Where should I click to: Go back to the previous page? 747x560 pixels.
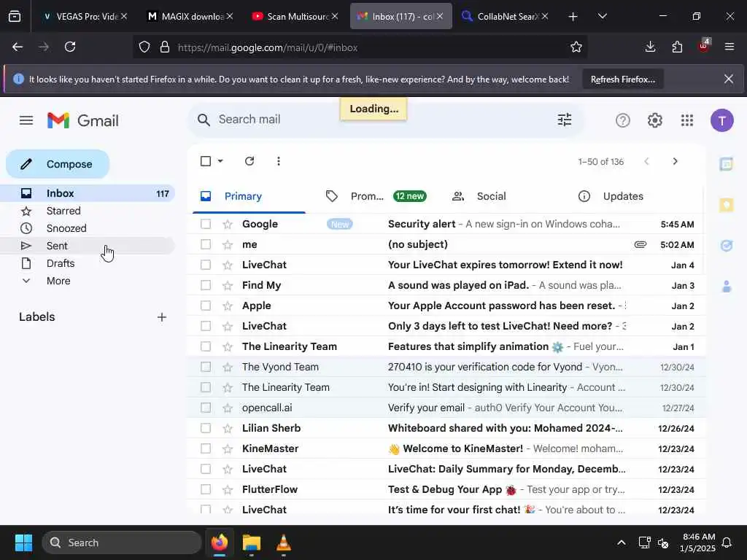(18, 47)
